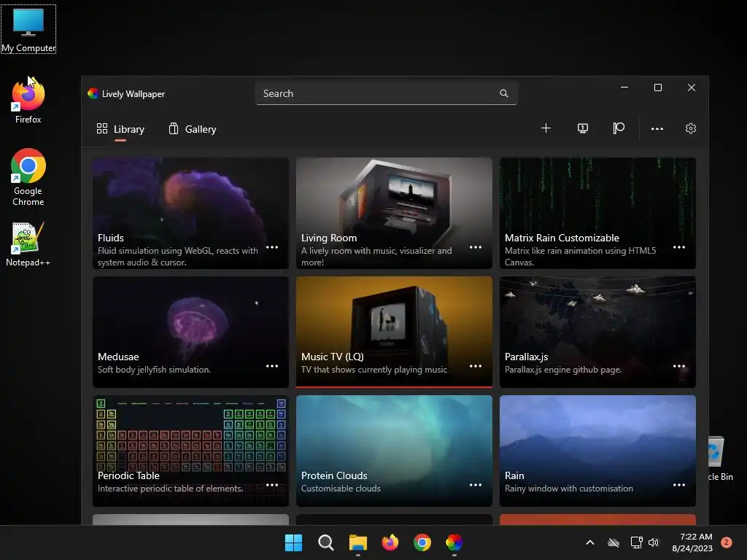Select the Recycle Bin desktop icon
The width and height of the screenshot is (747, 560).
[720, 458]
